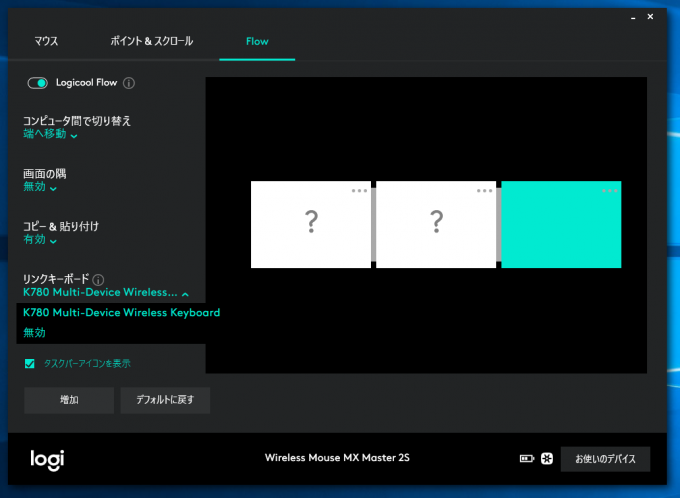Image resolution: width=680 pixels, height=498 pixels.
Task: Select the teal active computer tile
Action: click(561, 224)
